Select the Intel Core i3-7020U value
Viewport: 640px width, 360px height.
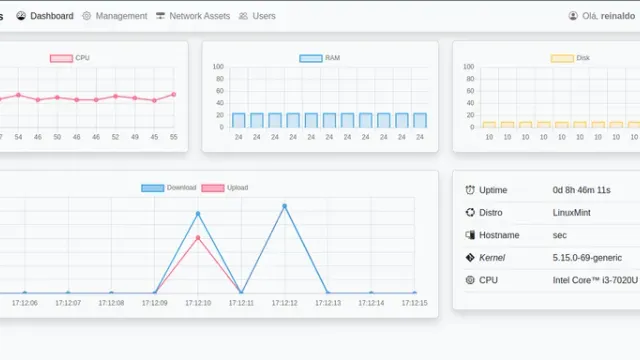[x=595, y=280]
